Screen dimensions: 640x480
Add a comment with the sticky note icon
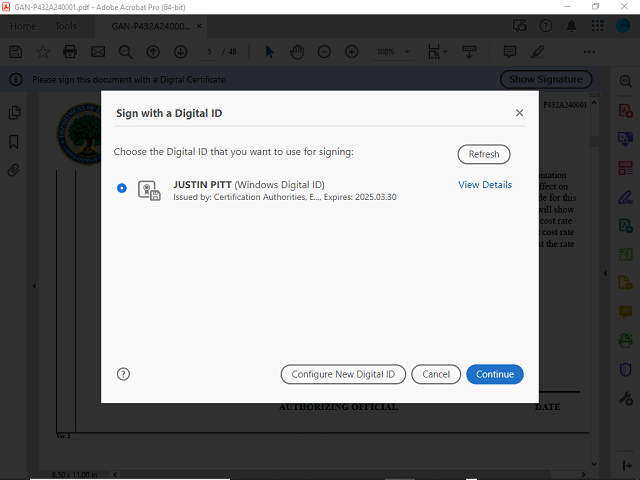point(510,52)
